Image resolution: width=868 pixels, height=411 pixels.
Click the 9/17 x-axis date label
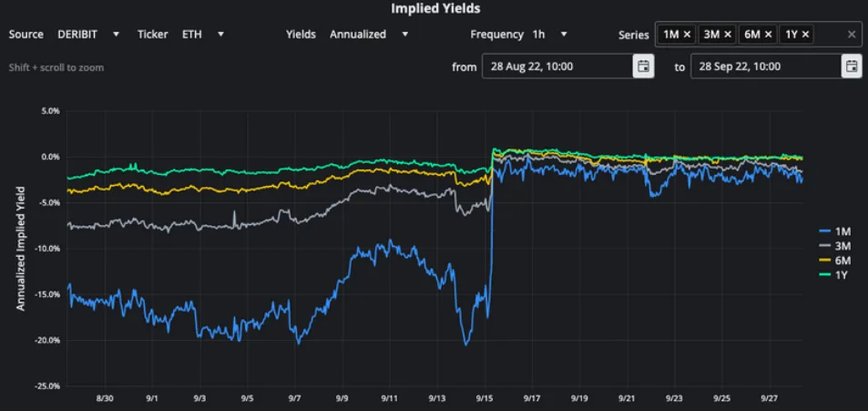click(533, 397)
